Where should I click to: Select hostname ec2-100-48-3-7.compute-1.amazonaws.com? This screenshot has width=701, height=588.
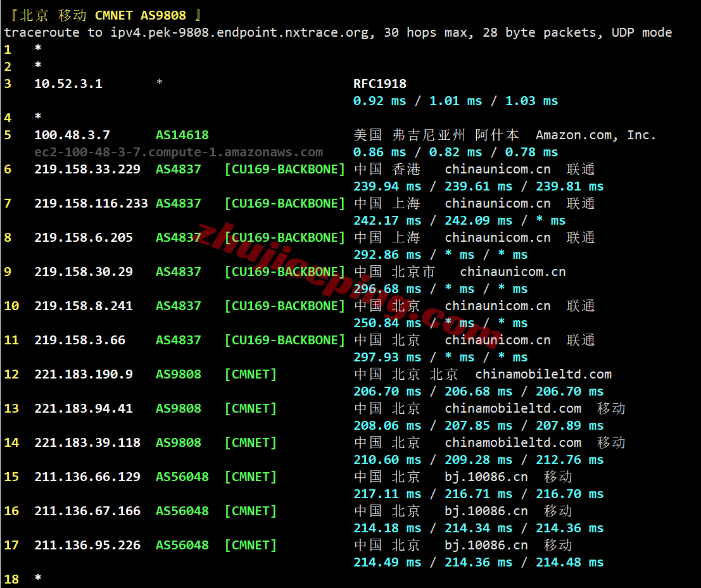[179, 153]
